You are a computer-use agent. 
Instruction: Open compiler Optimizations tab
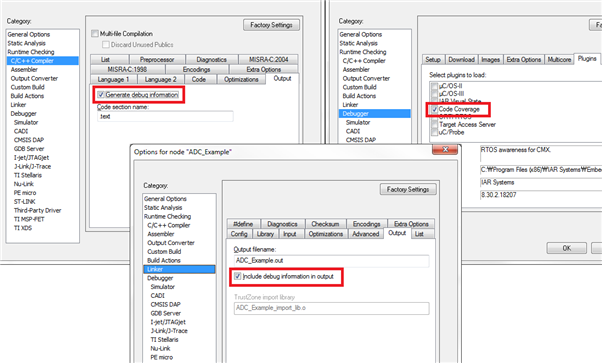click(241, 80)
